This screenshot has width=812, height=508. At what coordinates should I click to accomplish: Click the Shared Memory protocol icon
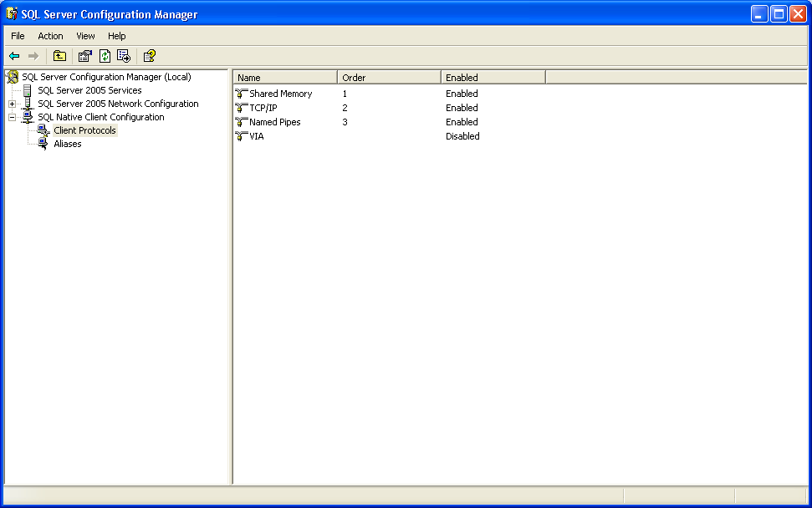(242, 94)
